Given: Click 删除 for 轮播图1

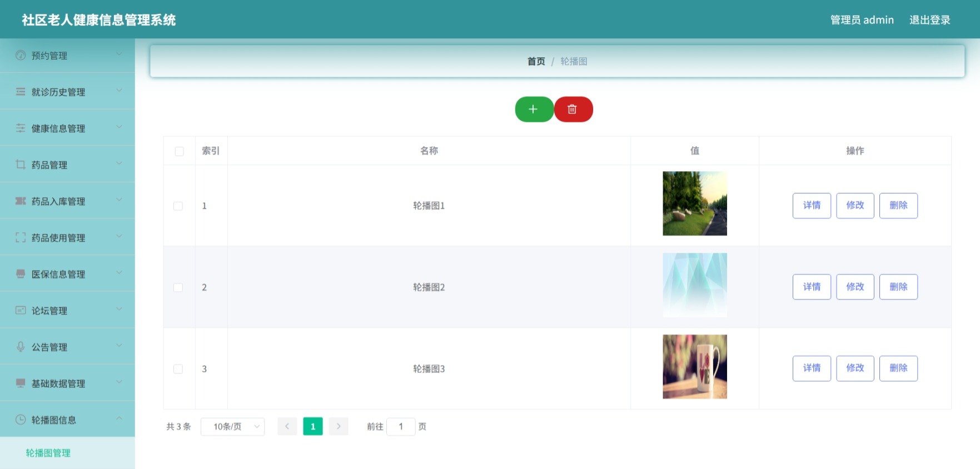Looking at the screenshot, I should point(898,206).
